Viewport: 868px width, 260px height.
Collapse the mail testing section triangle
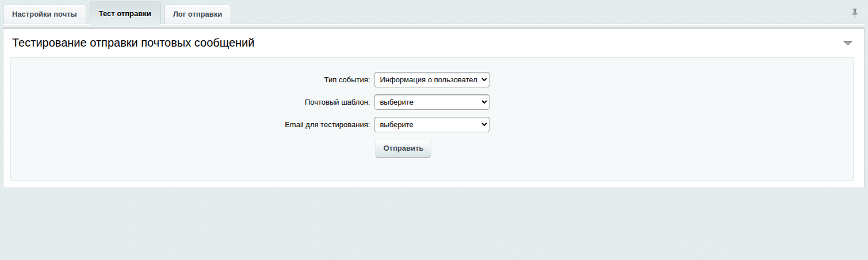pyautogui.click(x=847, y=43)
